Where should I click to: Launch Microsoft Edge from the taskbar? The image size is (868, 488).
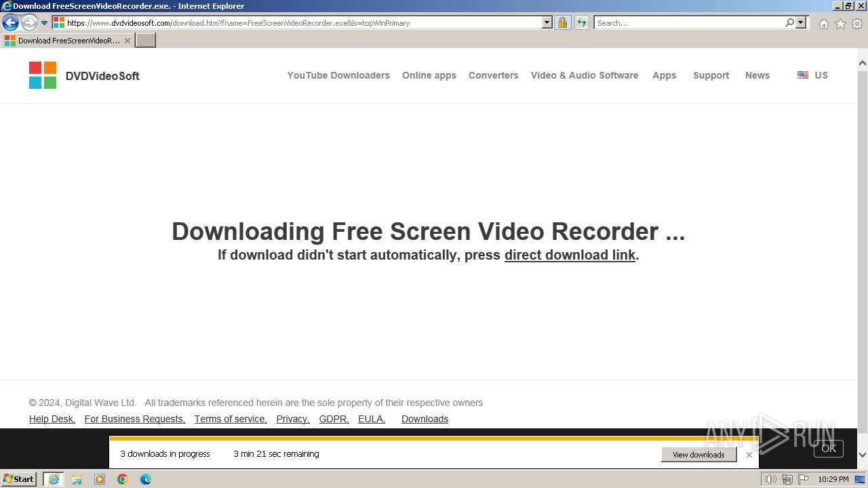pyautogui.click(x=146, y=479)
